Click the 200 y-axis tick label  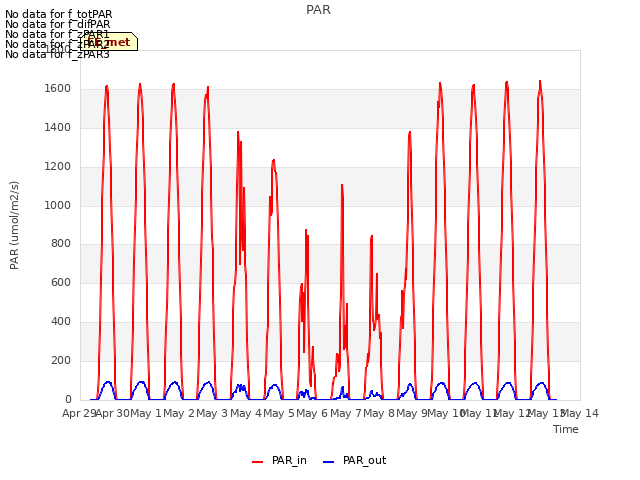61,360
